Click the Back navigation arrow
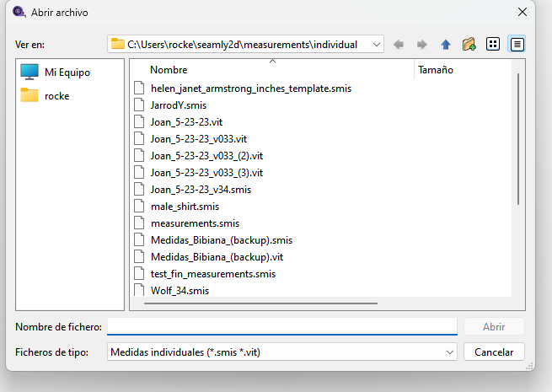 pyautogui.click(x=399, y=44)
